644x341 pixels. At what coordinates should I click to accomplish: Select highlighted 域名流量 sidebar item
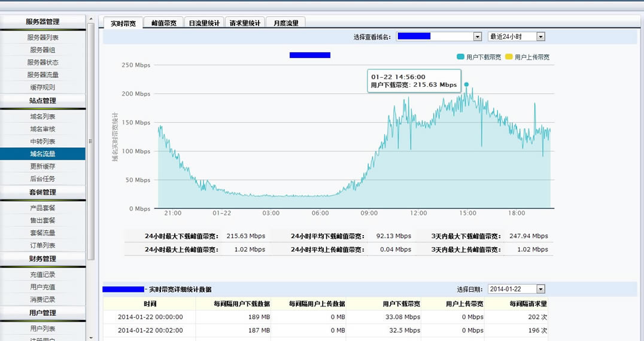click(x=42, y=154)
